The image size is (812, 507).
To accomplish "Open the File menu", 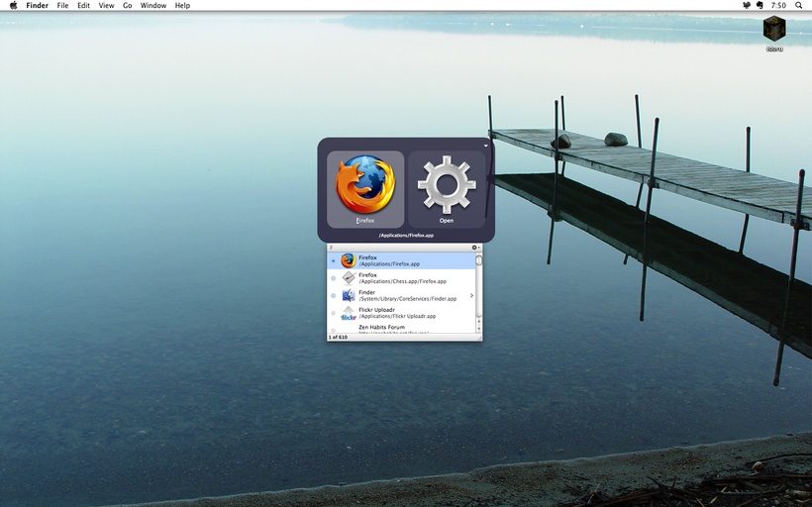I will tap(62, 5).
